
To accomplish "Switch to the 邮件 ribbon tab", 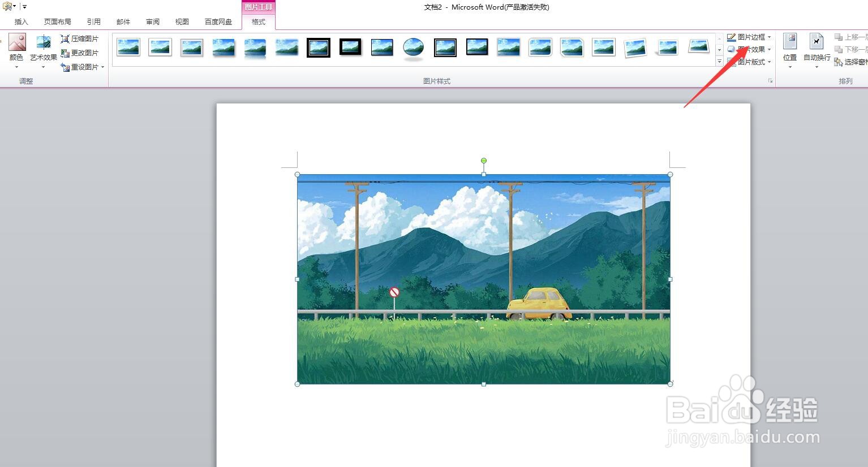I will tap(123, 22).
